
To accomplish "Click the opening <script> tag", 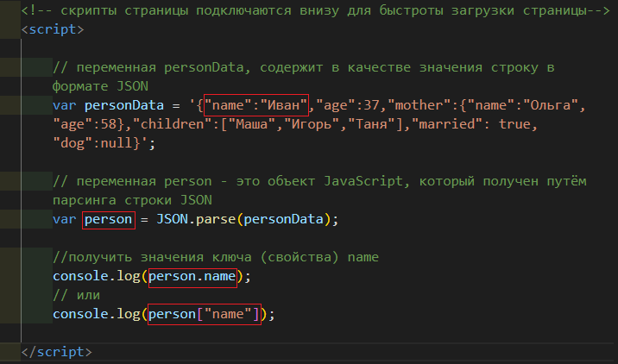I will pos(53,29).
